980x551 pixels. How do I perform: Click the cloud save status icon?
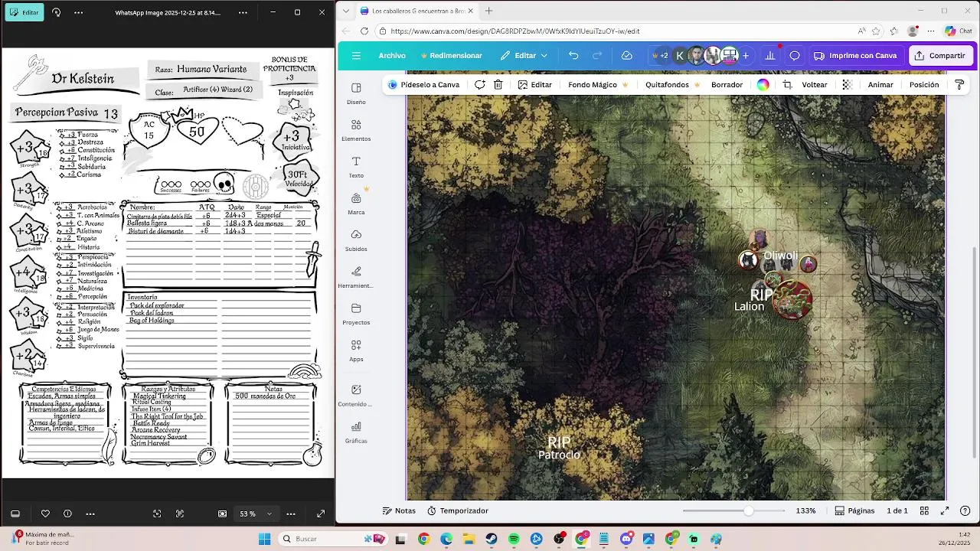[x=626, y=56]
